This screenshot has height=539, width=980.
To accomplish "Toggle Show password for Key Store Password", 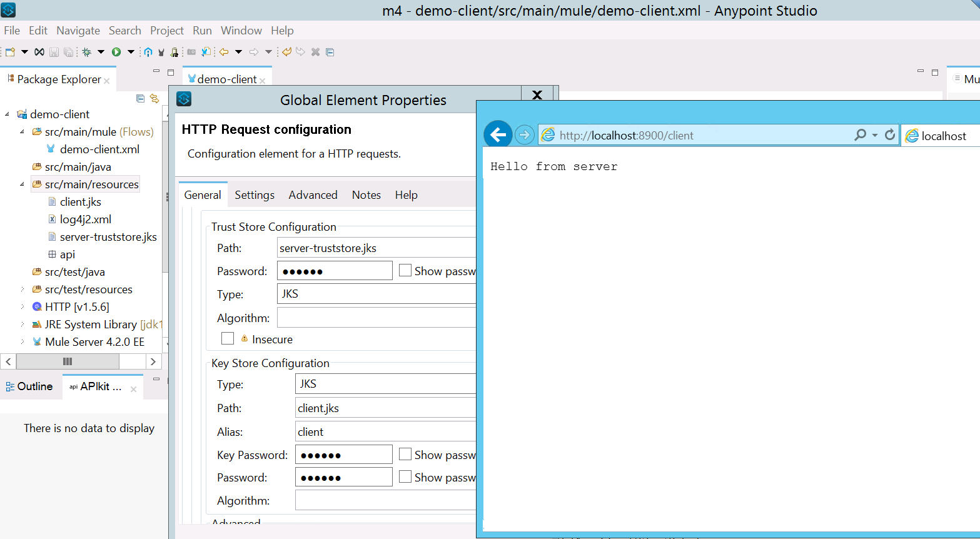I will point(405,477).
